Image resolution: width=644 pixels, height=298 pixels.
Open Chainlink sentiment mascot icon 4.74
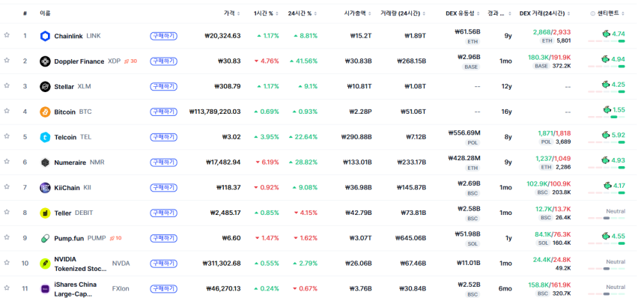tap(607, 34)
